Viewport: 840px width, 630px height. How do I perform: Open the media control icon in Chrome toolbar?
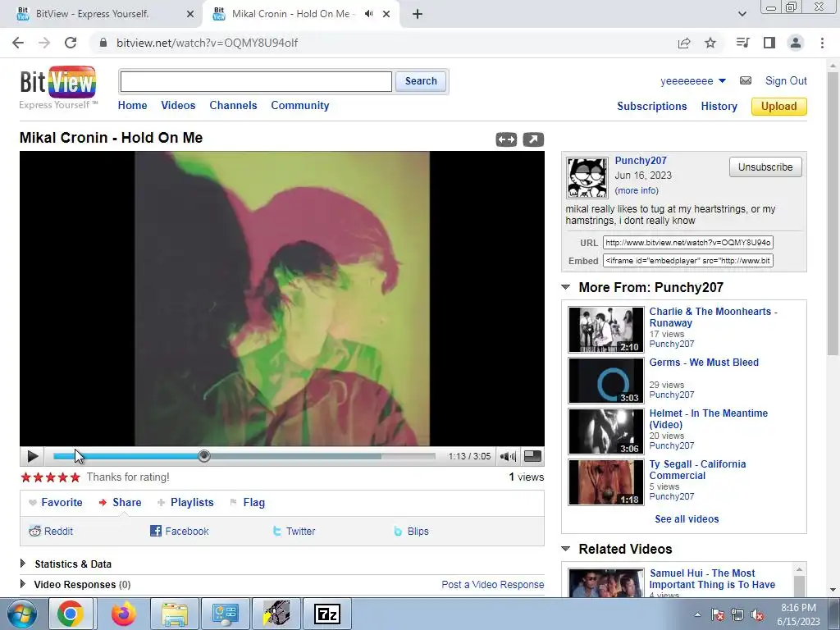coord(742,43)
